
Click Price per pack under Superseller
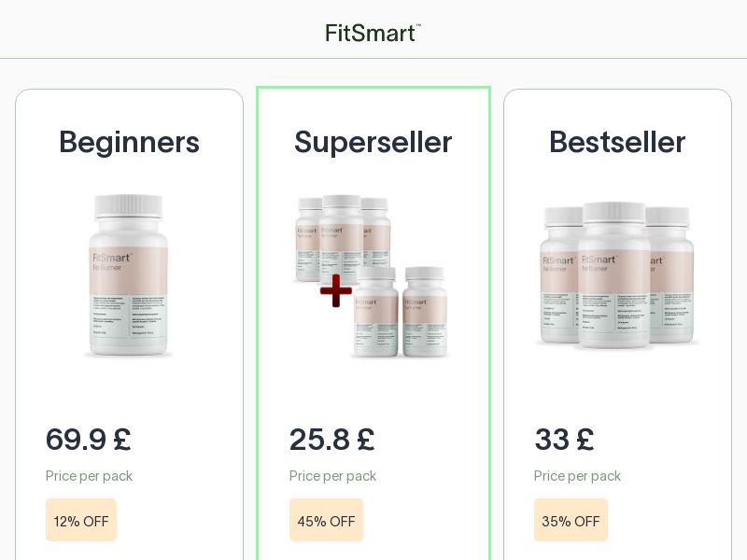pyautogui.click(x=332, y=476)
